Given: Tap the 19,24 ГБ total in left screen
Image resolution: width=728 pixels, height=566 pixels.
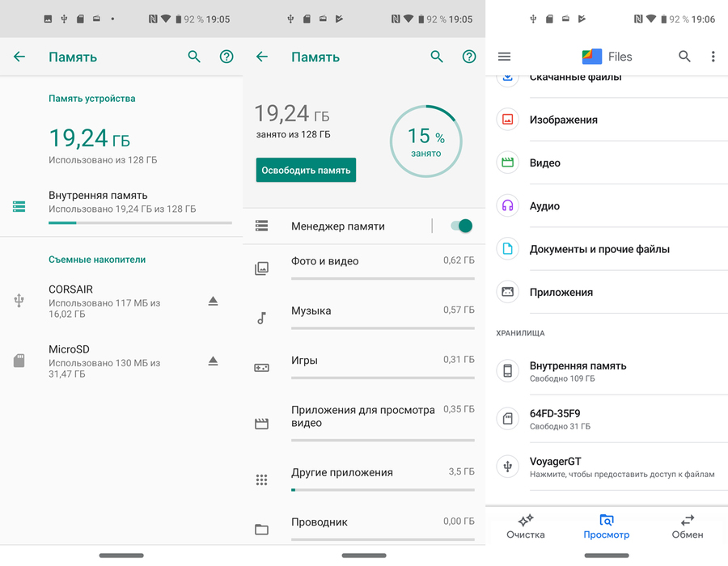Looking at the screenshot, I should point(90,138).
